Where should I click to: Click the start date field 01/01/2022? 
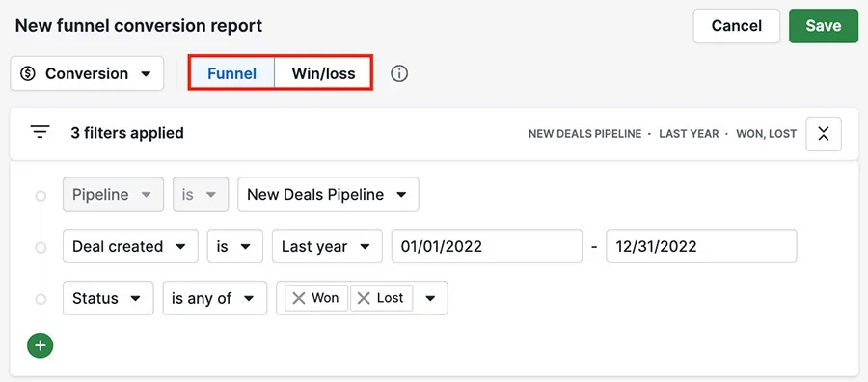(487, 246)
